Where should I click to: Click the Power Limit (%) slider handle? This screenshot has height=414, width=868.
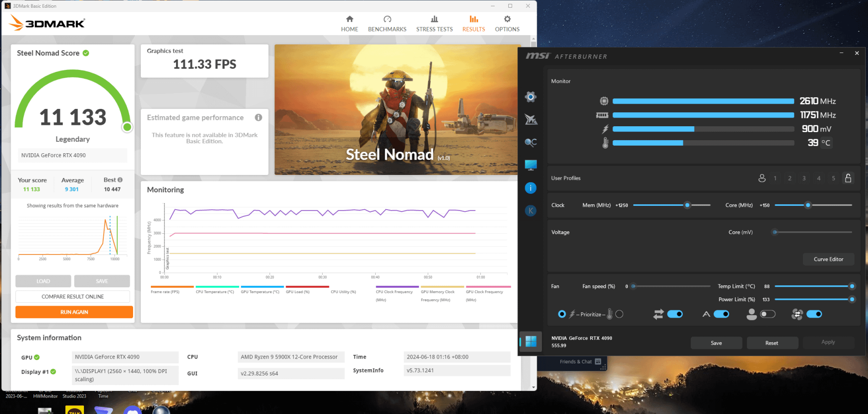(x=852, y=299)
